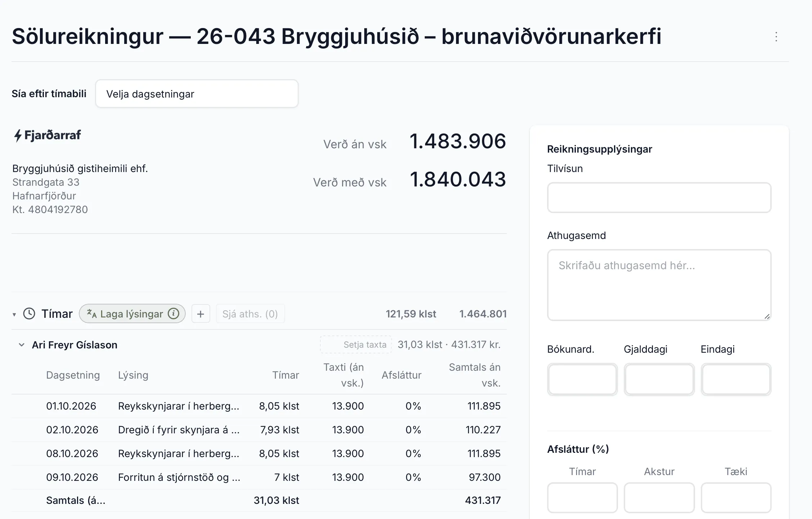
Task: Click Bryggjuhúsið gistiheimili ehf. customer name
Action: 80,168
